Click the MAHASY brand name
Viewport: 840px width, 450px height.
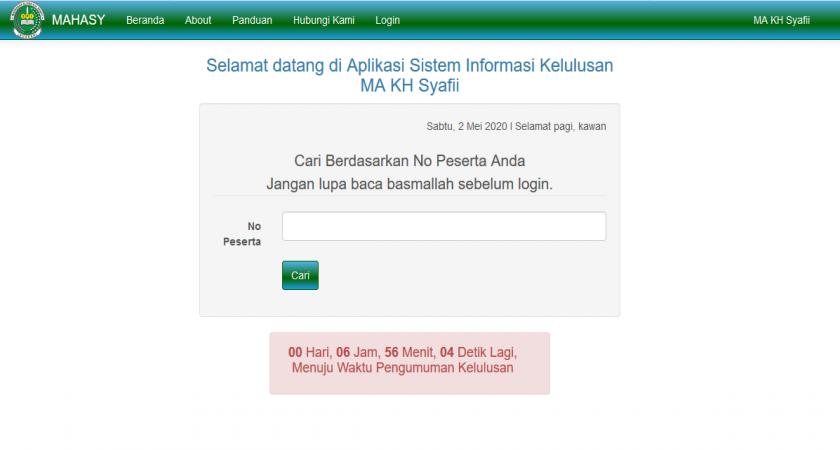[78, 20]
